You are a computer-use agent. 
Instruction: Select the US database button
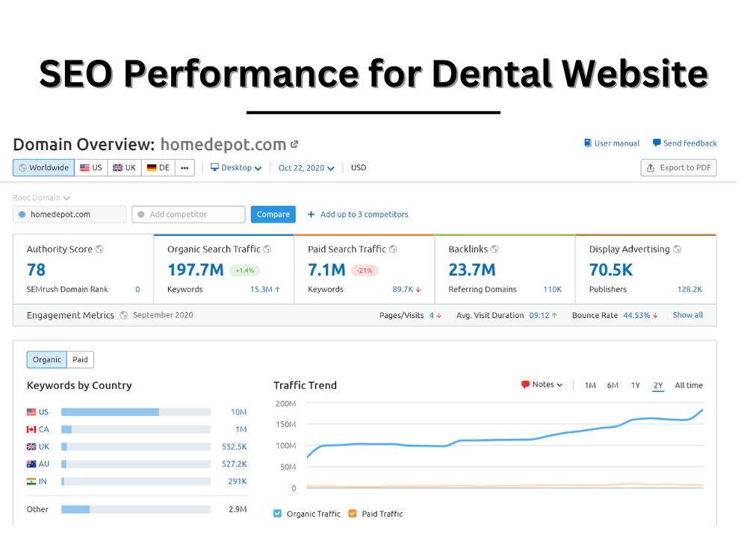click(91, 167)
